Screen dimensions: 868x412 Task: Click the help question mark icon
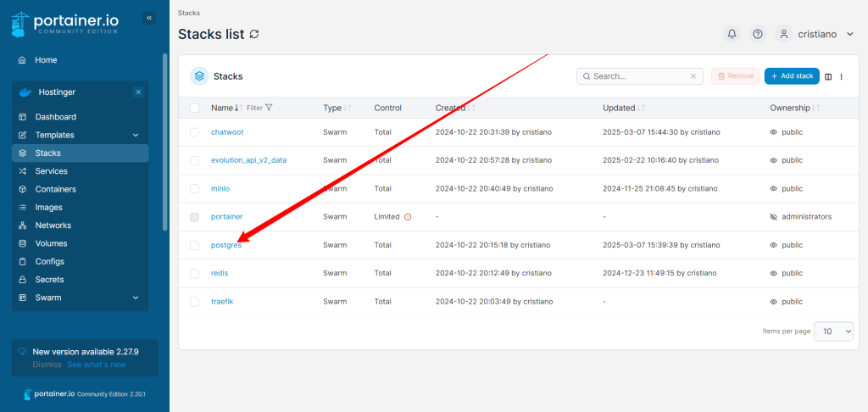758,34
